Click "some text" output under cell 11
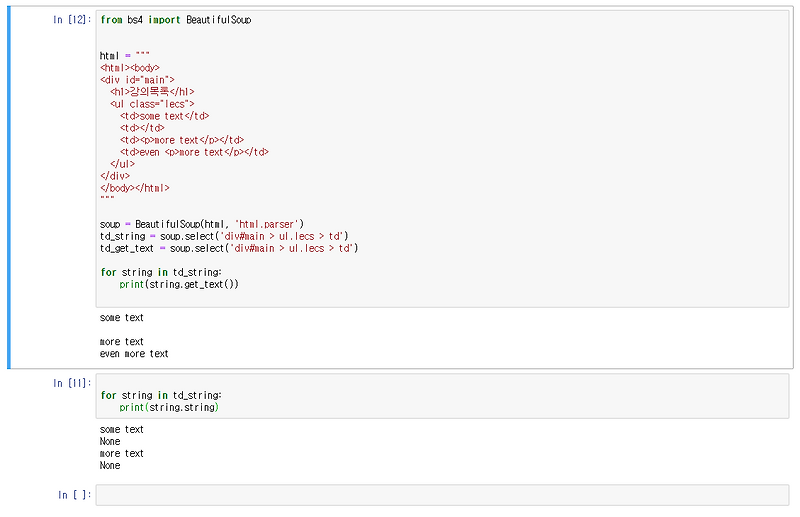800x517 pixels. tap(121, 429)
